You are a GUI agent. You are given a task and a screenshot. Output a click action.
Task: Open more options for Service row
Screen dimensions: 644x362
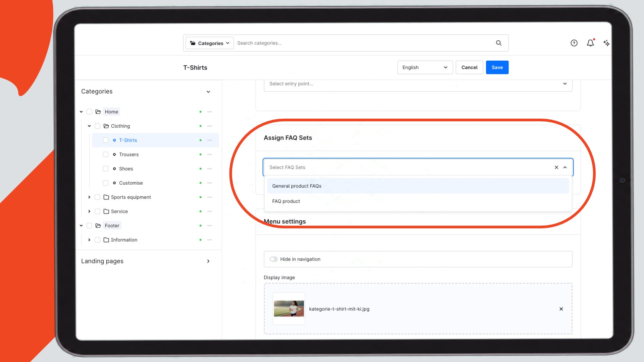[210, 212]
